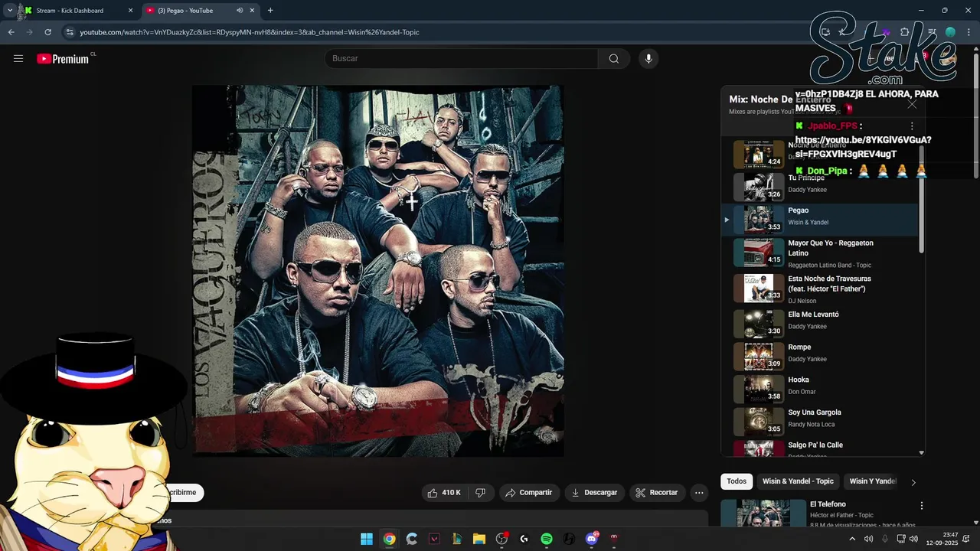This screenshot has height=551, width=980.
Task: Play Ella Me Levantó
Action: click(819, 324)
